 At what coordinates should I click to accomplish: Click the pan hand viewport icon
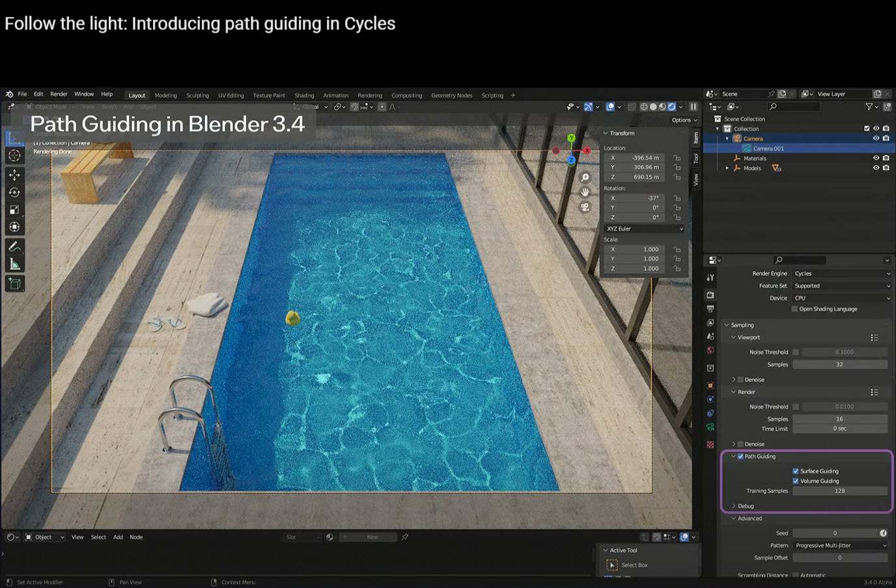[x=585, y=192]
